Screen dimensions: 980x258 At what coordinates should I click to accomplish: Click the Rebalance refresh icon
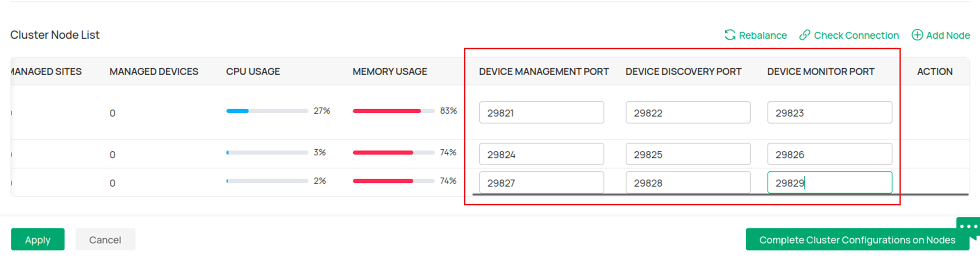(x=730, y=35)
